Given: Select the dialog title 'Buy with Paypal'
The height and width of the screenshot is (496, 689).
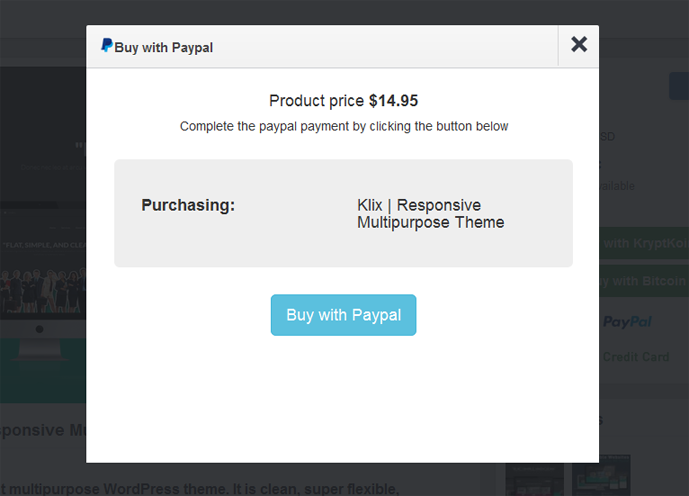Looking at the screenshot, I should coord(163,47).
